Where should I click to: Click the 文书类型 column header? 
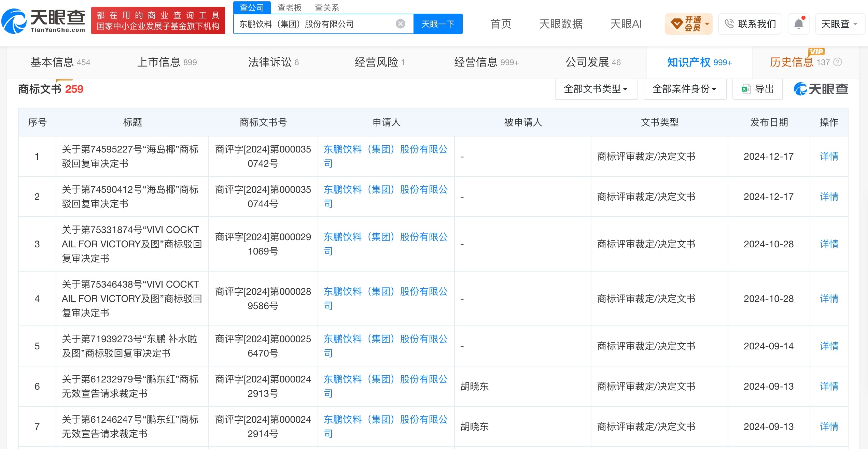point(659,122)
